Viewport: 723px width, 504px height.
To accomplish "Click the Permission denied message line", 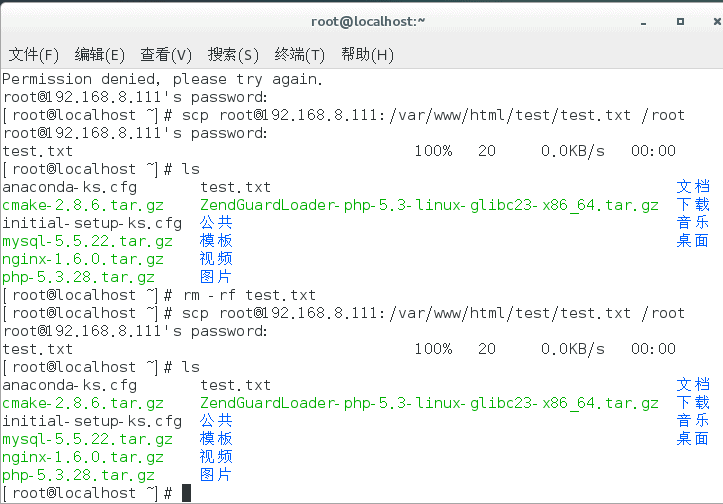I will tap(162, 79).
